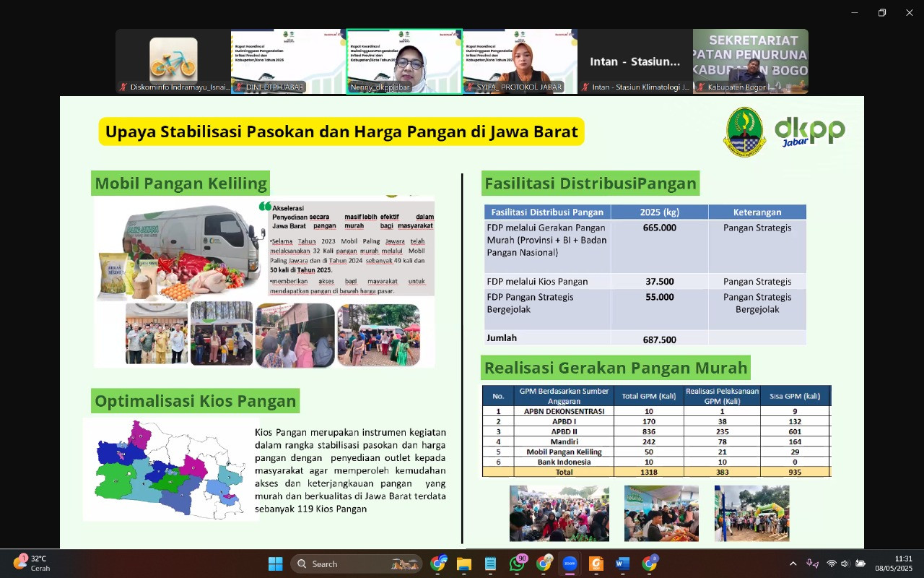This screenshot has height=578, width=924.
Task: Click the 'Fasilitasi DistribusiPangan' heading
Action: coord(590,184)
